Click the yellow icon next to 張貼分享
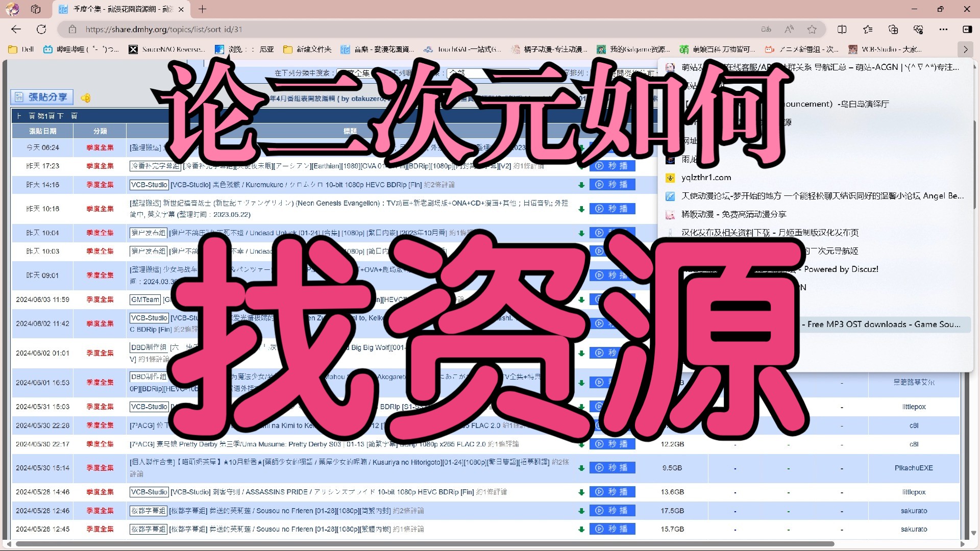 (86, 97)
